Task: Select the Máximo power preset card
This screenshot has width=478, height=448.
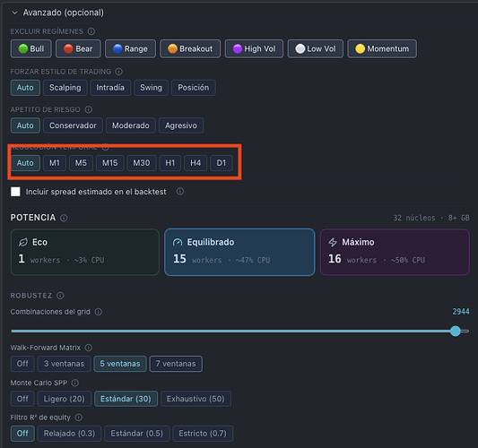Action: [x=395, y=252]
